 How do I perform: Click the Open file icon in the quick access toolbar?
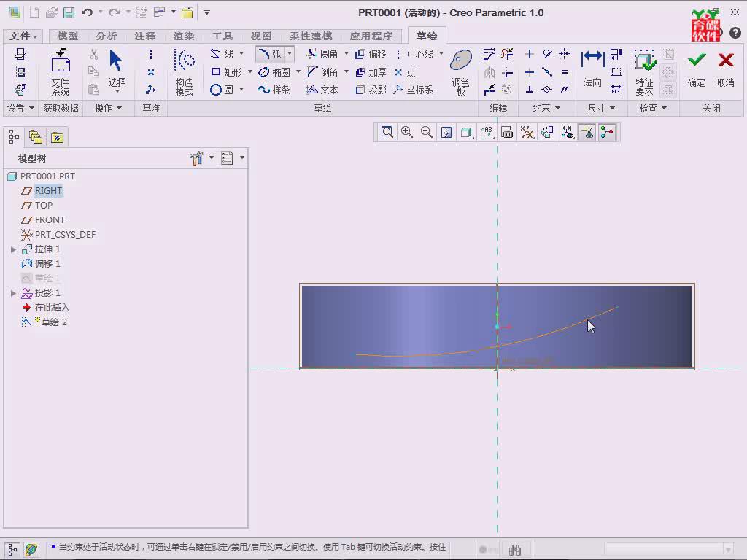[x=52, y=12]
